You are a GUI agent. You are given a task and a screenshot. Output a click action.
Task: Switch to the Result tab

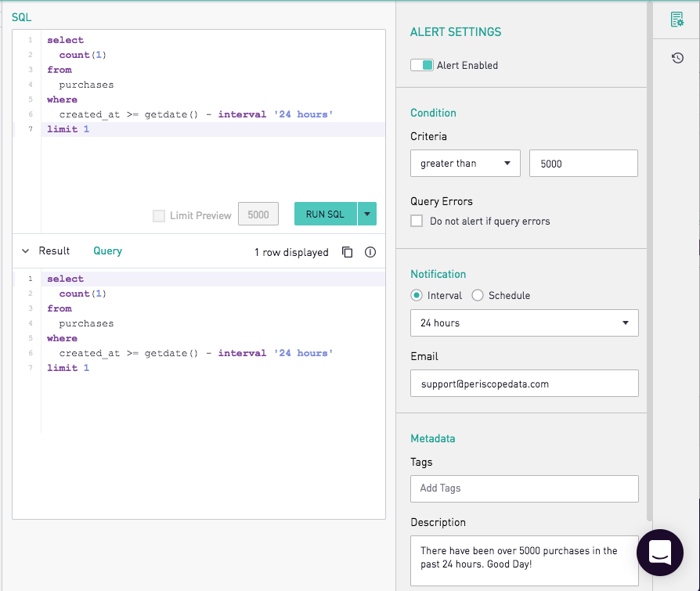click(54, 250)
